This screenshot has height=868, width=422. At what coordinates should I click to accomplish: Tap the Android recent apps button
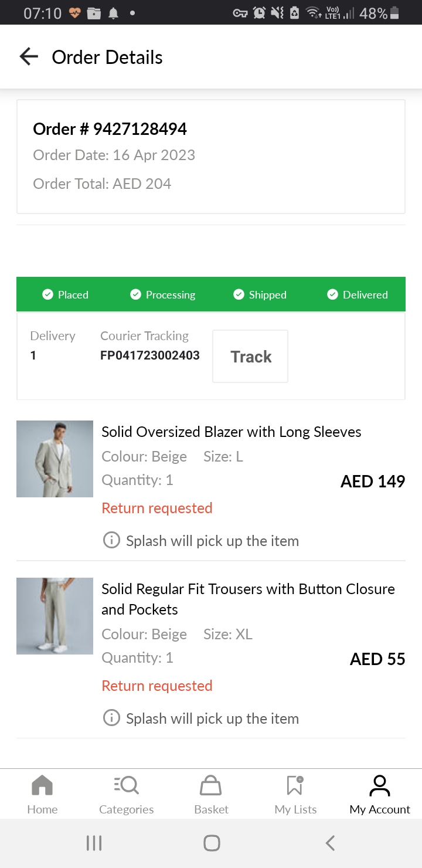click(94, 843)
